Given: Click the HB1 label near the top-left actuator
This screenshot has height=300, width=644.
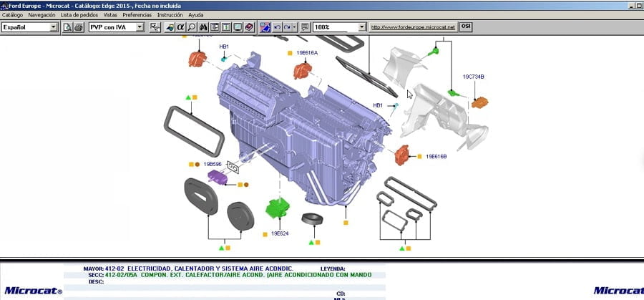Looking at the screenshot, I should (224, 47).
